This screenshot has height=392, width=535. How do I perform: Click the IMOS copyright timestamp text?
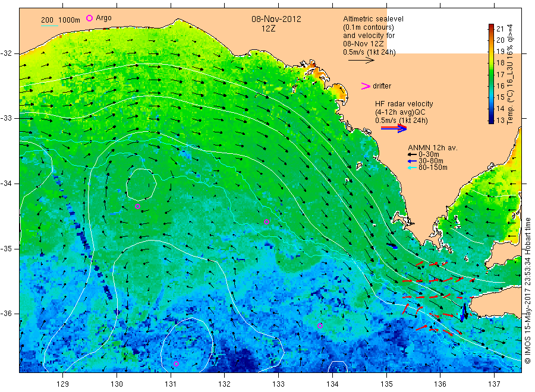[527, 290]
